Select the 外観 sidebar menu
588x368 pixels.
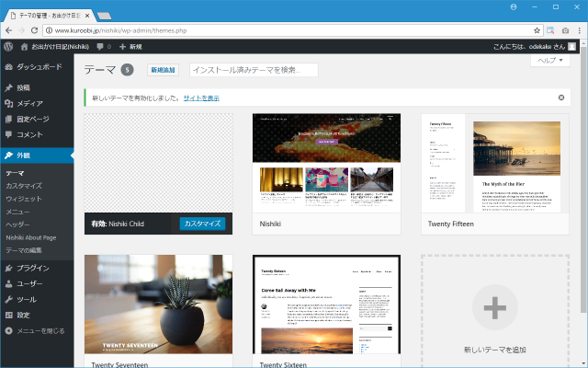37,155
